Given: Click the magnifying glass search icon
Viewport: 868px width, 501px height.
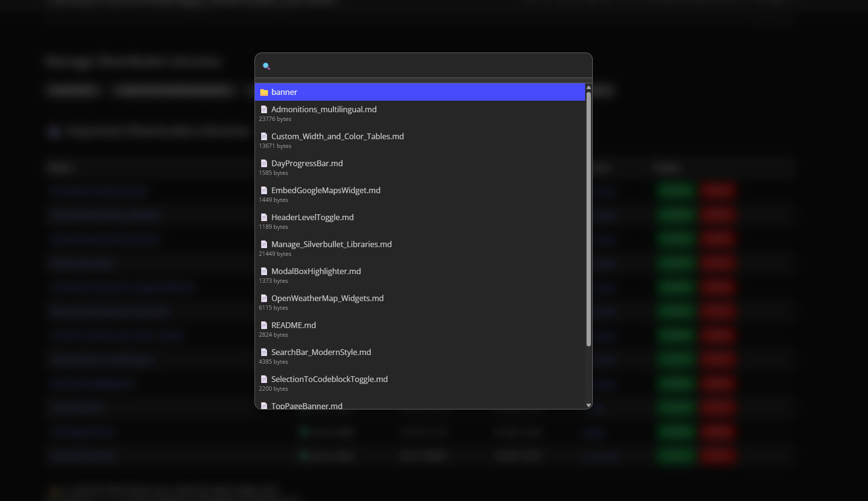Looking at the screenshot, I should (266, 66).
